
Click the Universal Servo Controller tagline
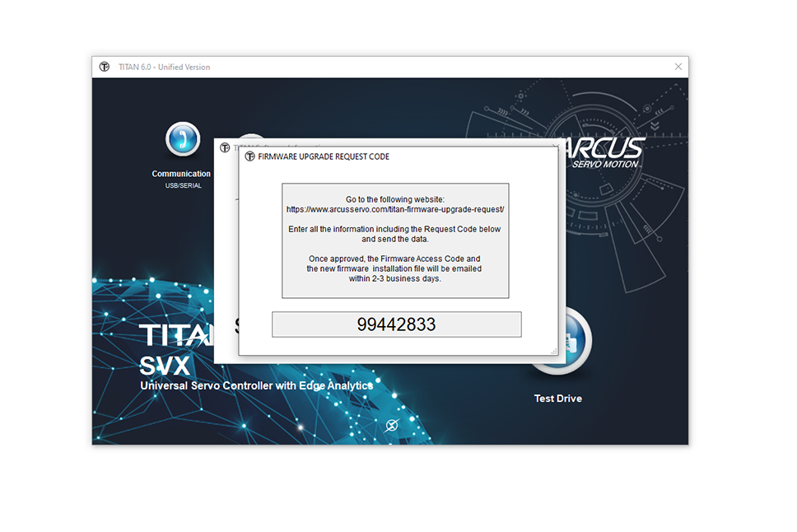256,385
